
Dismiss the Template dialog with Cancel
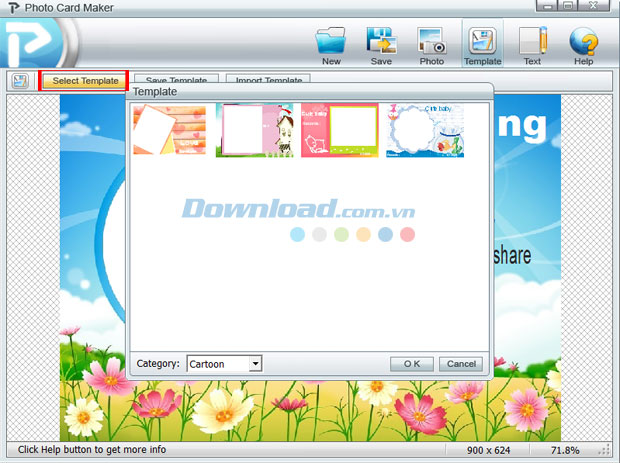(461, 364)
